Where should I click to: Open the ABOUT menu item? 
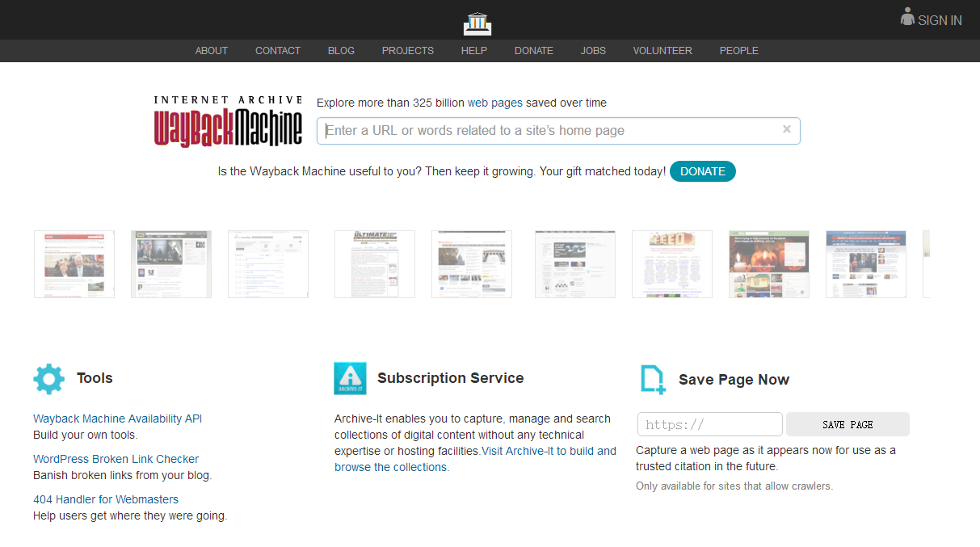(x=212, y=50)
